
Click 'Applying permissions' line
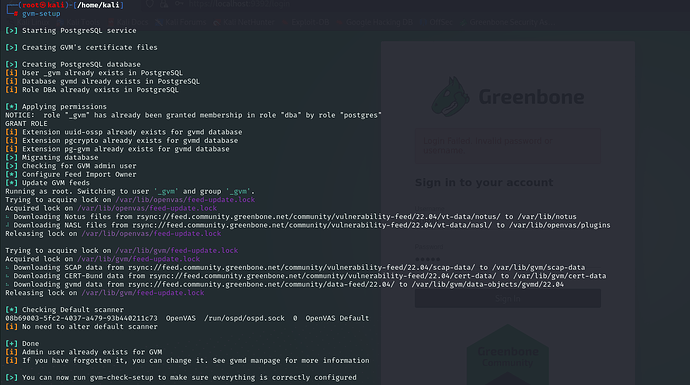click(56, 107)
